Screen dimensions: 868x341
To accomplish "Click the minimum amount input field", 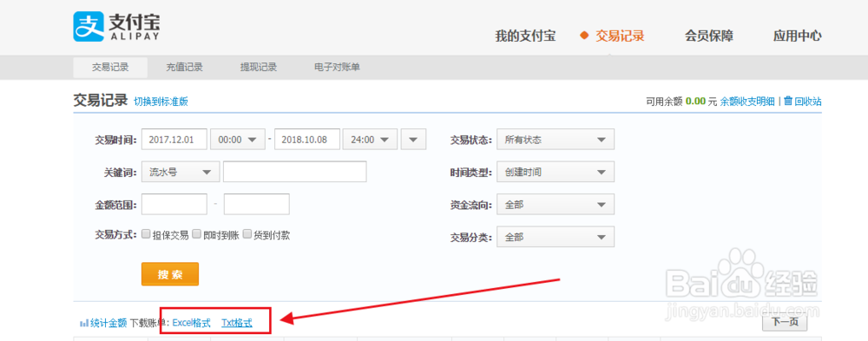I will point(174,204).
